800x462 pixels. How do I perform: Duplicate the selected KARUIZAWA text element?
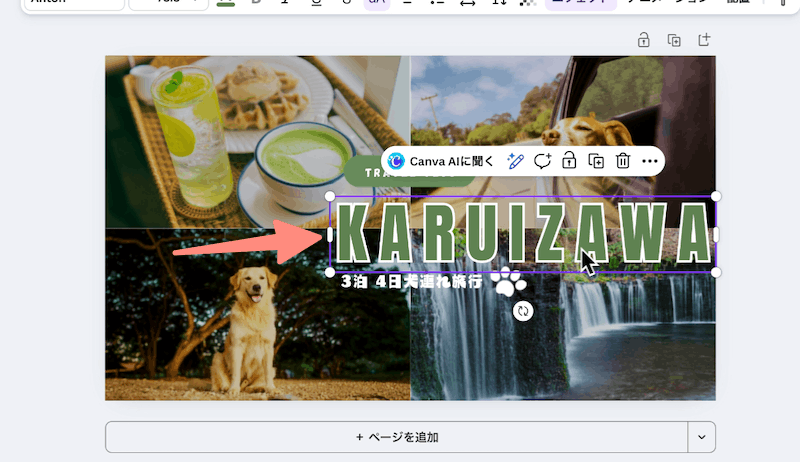click(596, 161)
